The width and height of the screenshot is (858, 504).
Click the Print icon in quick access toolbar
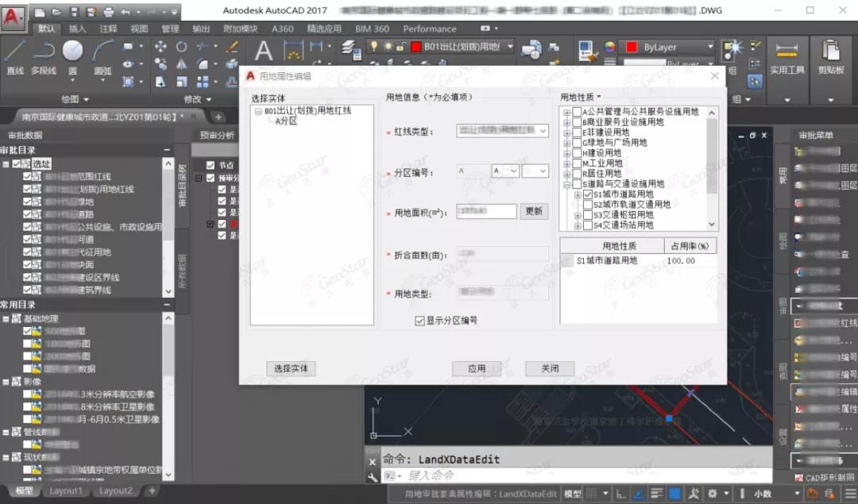[109, 12]
